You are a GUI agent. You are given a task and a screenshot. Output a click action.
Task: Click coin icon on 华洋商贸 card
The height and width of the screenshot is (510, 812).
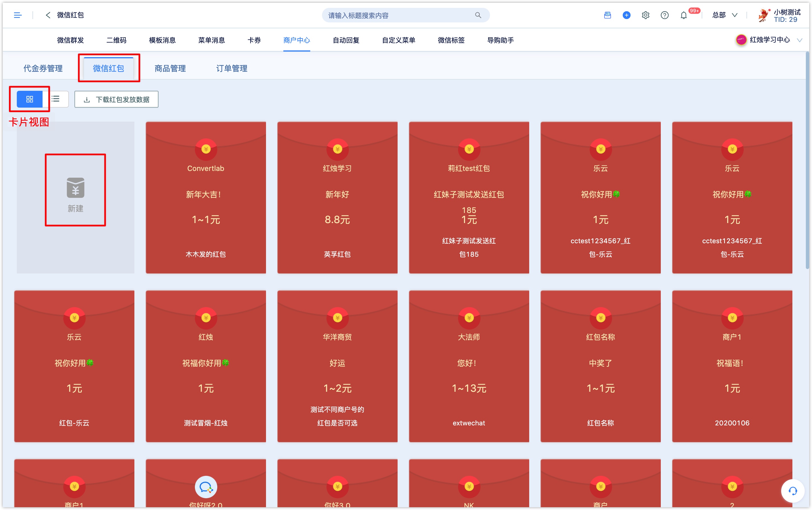(337, 318)
